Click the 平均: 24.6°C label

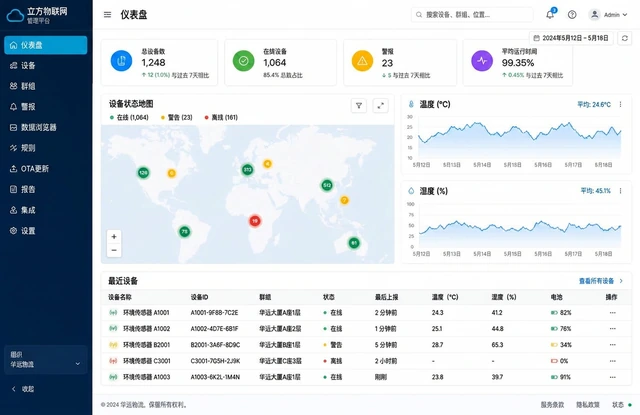(594, 104)
